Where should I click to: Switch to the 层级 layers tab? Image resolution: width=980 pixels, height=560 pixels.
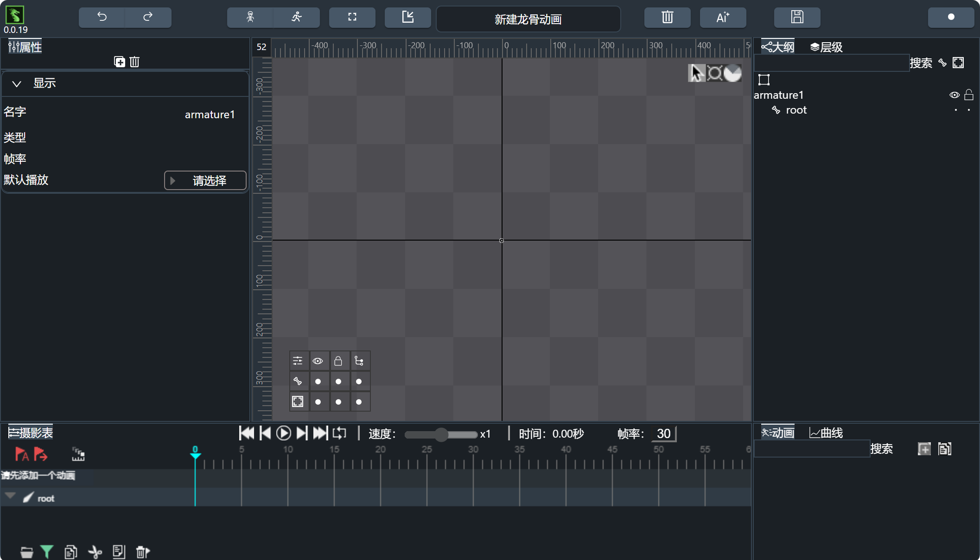826,47
